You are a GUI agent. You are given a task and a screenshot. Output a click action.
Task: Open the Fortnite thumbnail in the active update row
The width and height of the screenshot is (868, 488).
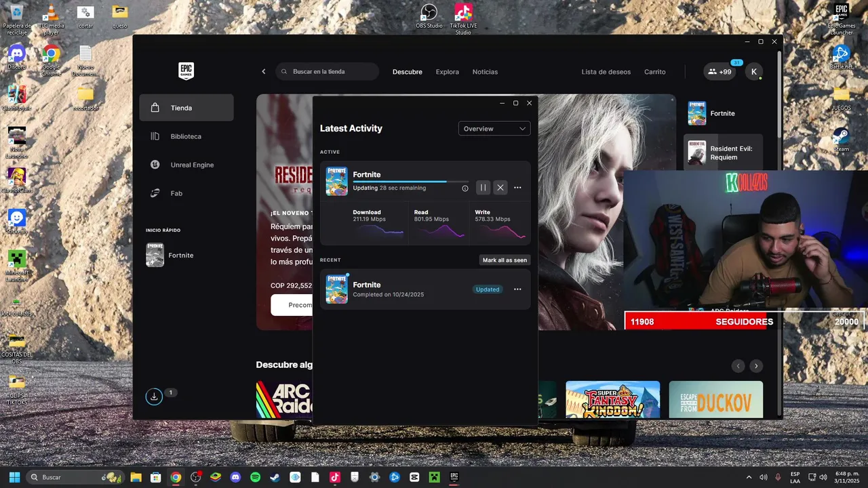pos(337,182)
